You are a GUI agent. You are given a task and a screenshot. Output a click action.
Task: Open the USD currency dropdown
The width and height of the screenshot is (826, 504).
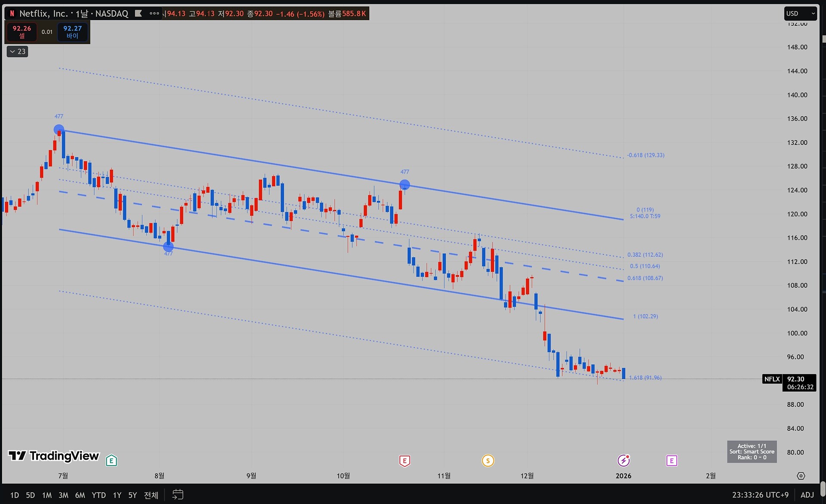(800, 13)
